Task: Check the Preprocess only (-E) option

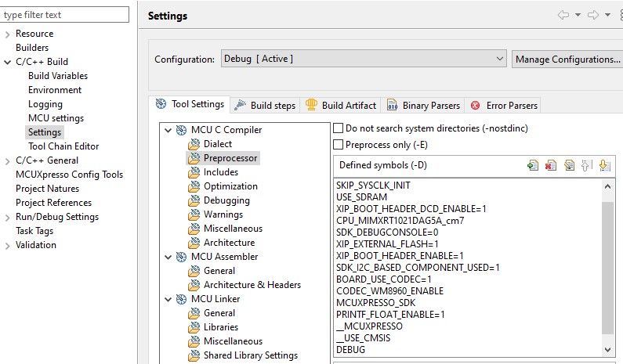Action: tap(339, 145)
